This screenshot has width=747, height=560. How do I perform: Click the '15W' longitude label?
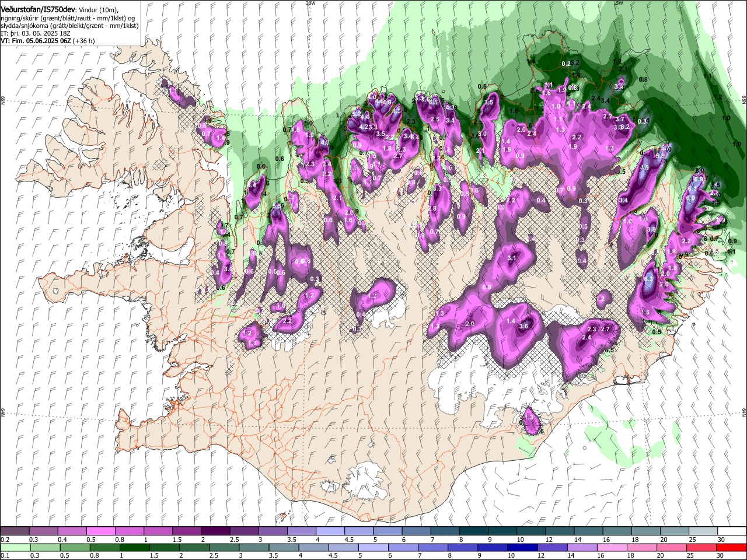click(618, 2)
